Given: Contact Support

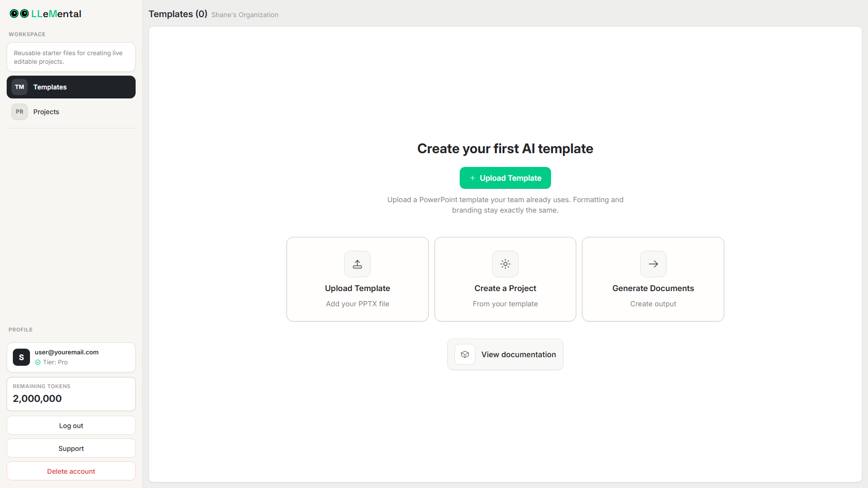Looking at the screenshot, I should (71, 448).
